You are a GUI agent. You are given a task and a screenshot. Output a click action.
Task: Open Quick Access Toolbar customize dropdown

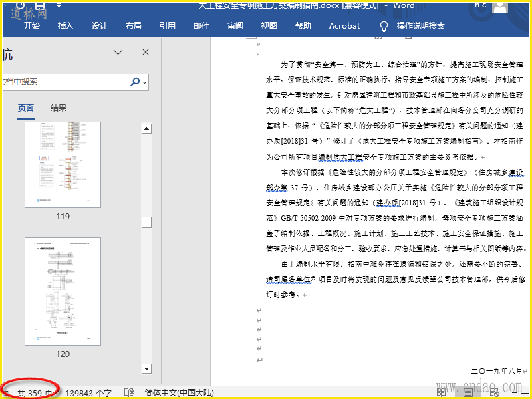coord(59,6)
